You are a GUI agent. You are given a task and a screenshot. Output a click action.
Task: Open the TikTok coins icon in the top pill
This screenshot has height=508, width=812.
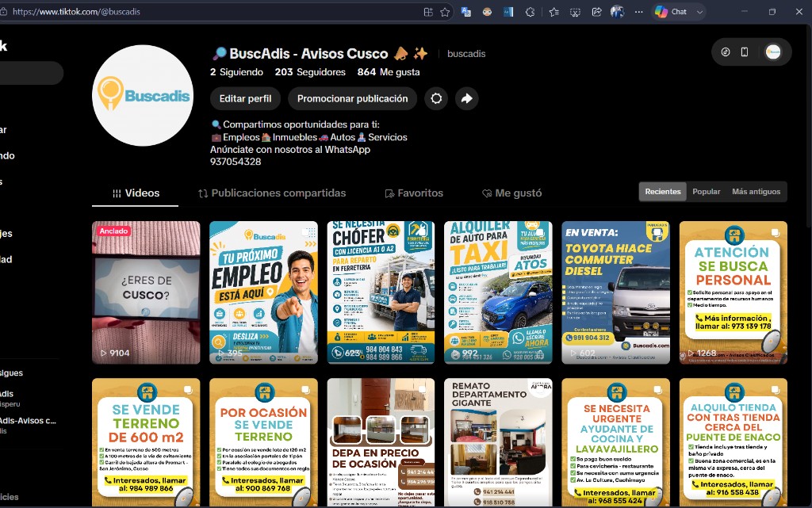tap(726, 52)
